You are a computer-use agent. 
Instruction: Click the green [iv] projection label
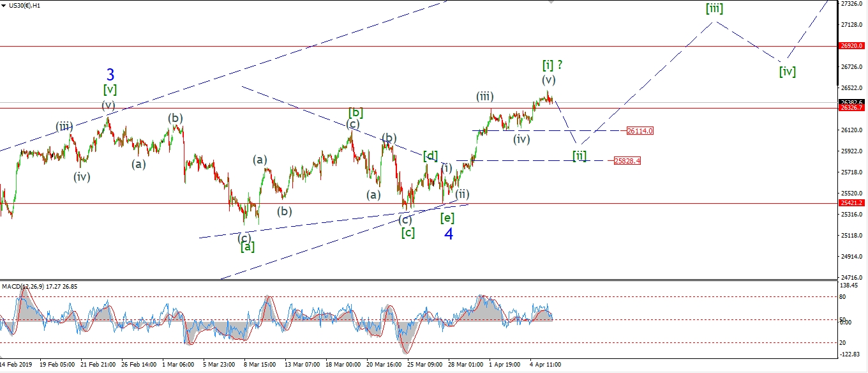point(787,72)
